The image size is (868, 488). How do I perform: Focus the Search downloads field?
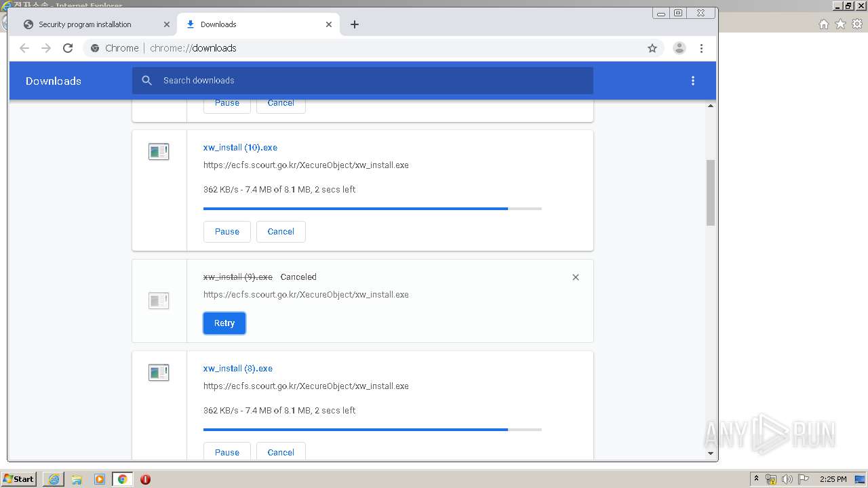pos(363,81)
